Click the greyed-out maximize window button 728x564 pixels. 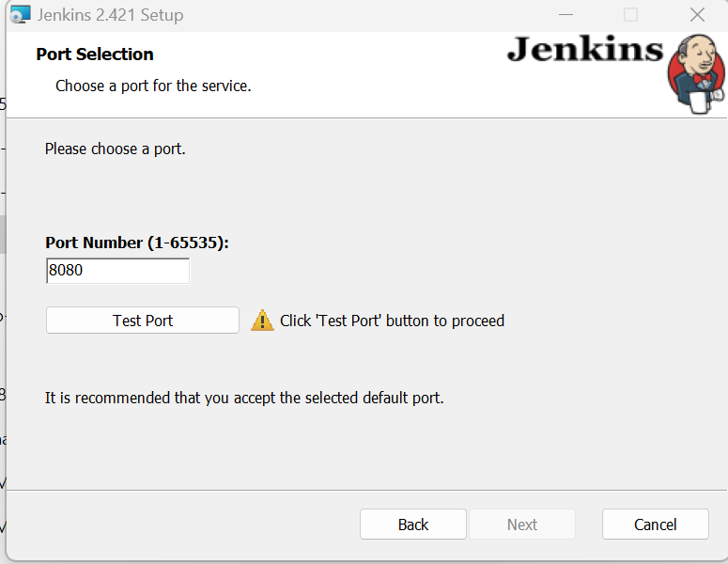tap(630, 15)
